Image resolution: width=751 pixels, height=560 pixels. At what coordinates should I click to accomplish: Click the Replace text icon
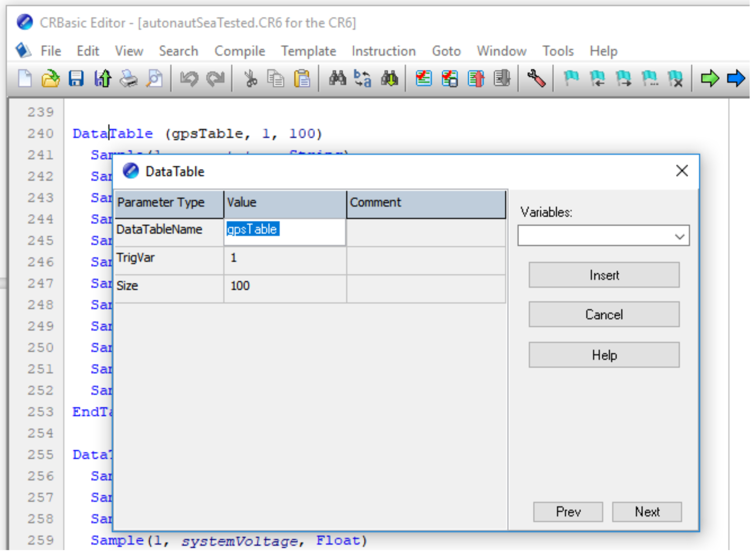[363, 79]
